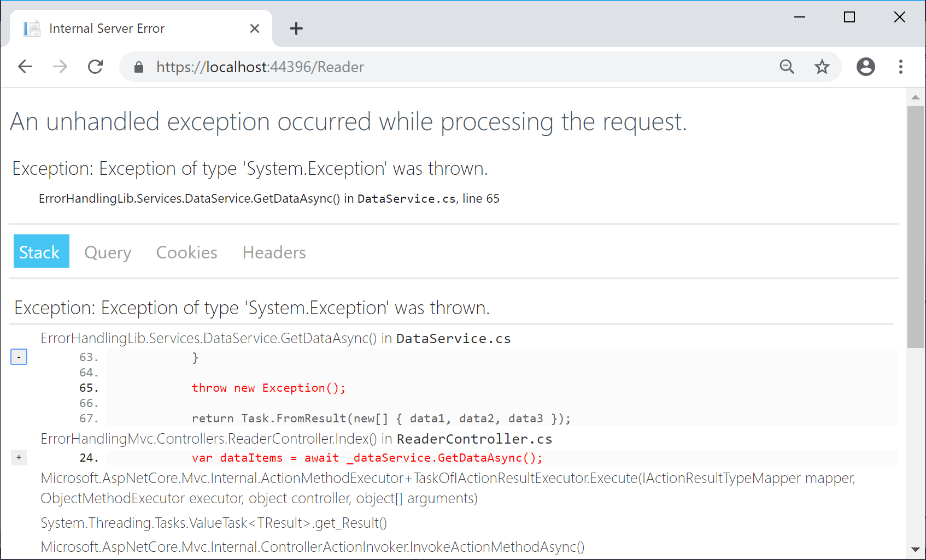
Task: Click the padlock security icon in address bar
Action: click(139, 67)
